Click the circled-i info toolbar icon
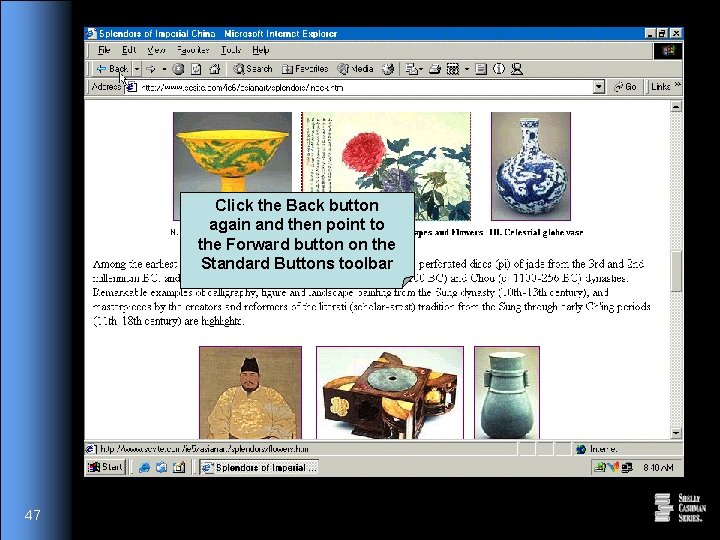Image resolution: width=720 pixels, height=540 pixels. coord(499,69)
